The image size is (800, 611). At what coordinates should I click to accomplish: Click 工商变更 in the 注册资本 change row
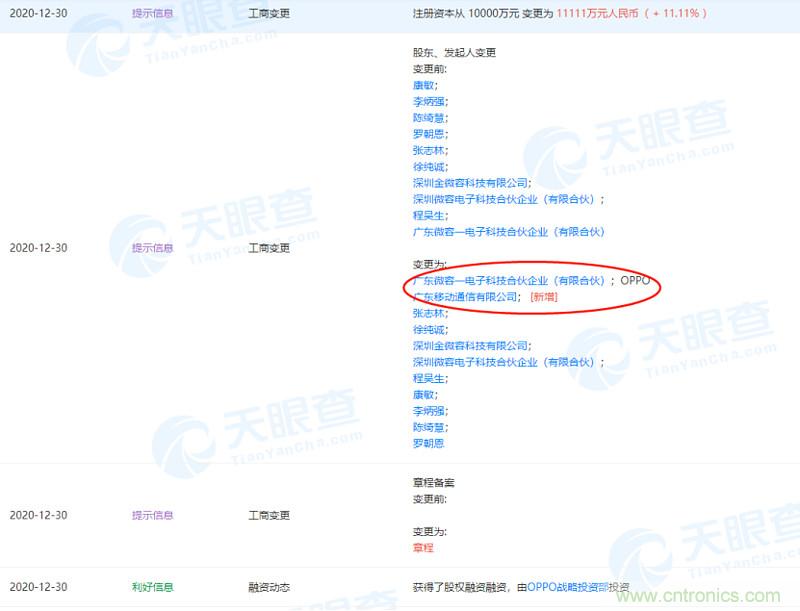(x=269, y=13)
